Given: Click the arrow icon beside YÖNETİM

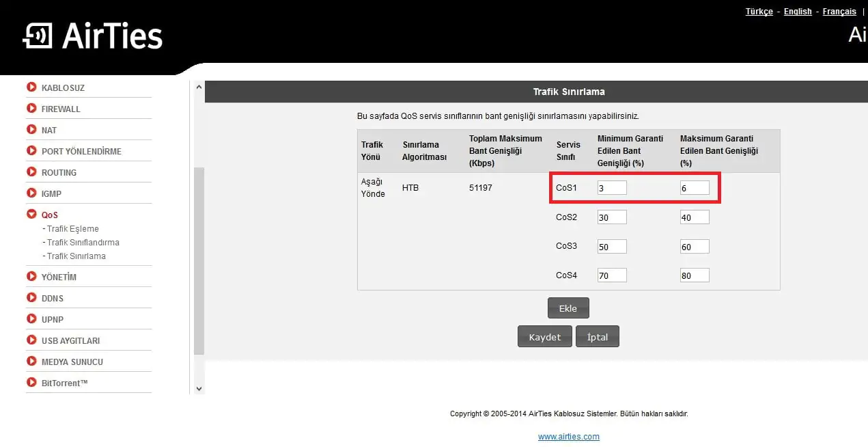Looking at the screenshot, I should [x=31, y=276].
